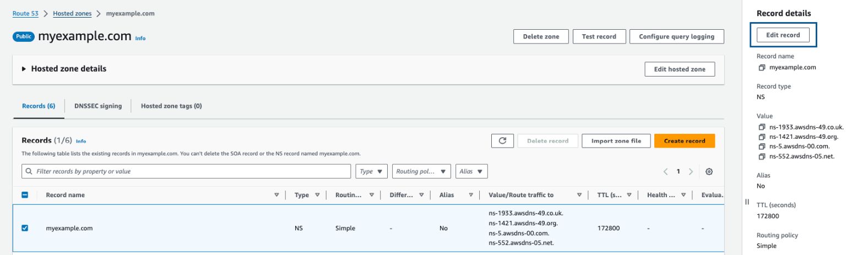Expand Hosted zone details section

(24, 69)
